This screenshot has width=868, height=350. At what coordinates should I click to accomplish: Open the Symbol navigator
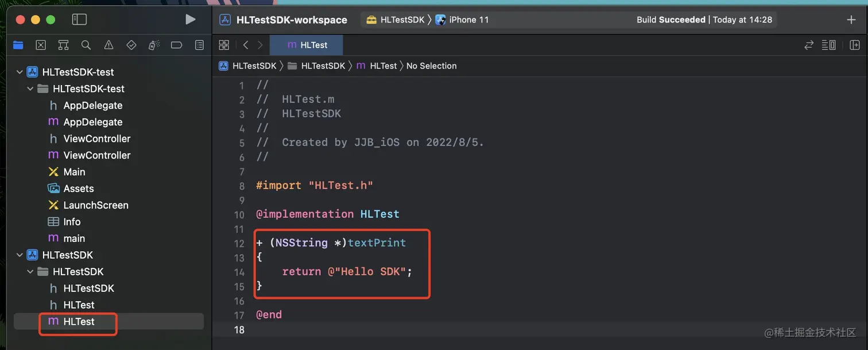pos(63,45)
